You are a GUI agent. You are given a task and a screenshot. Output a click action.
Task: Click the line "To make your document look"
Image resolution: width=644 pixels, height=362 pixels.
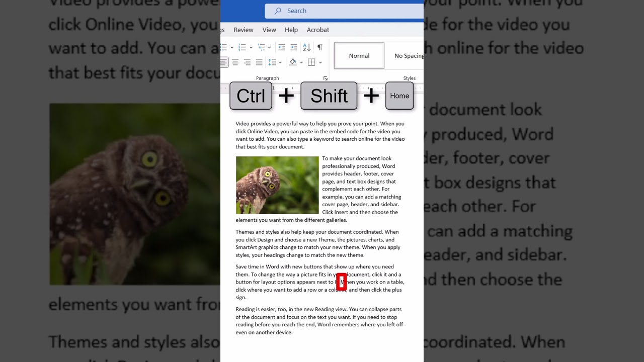click(x=357, y=158)
